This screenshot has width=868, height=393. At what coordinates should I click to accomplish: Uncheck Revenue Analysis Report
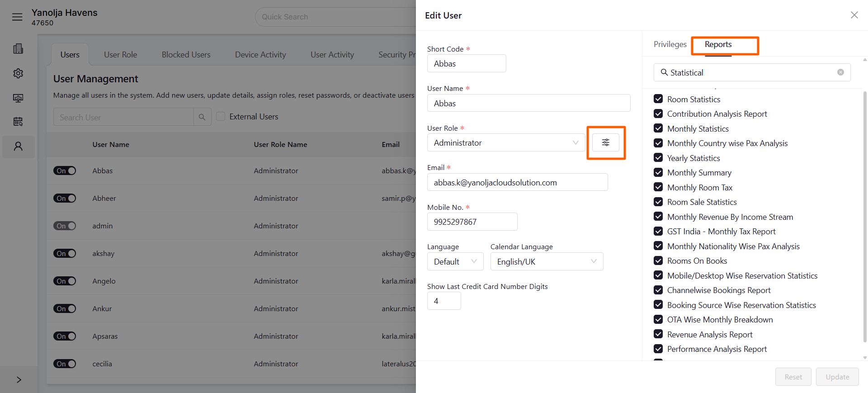pos(658,334)
